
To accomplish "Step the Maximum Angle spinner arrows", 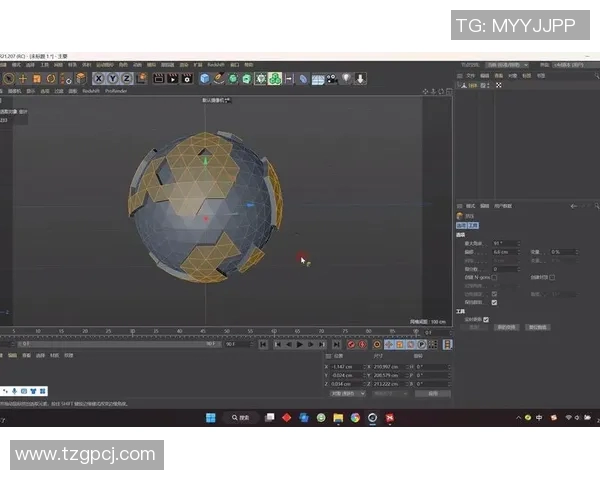I will (518, 243).
